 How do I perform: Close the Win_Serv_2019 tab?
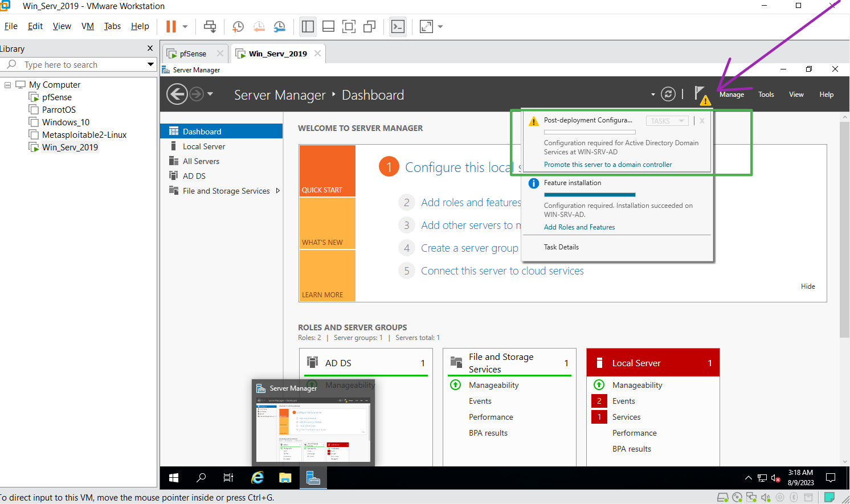coord(317,53)
